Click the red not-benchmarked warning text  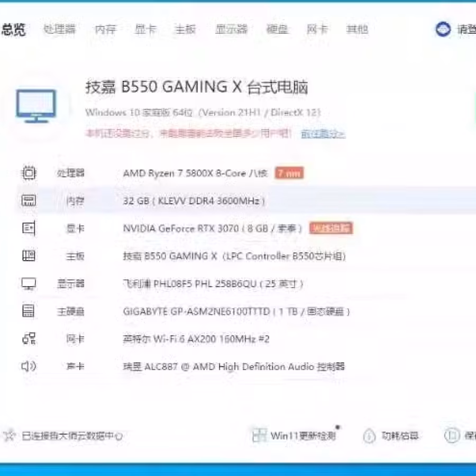[188, 133]
